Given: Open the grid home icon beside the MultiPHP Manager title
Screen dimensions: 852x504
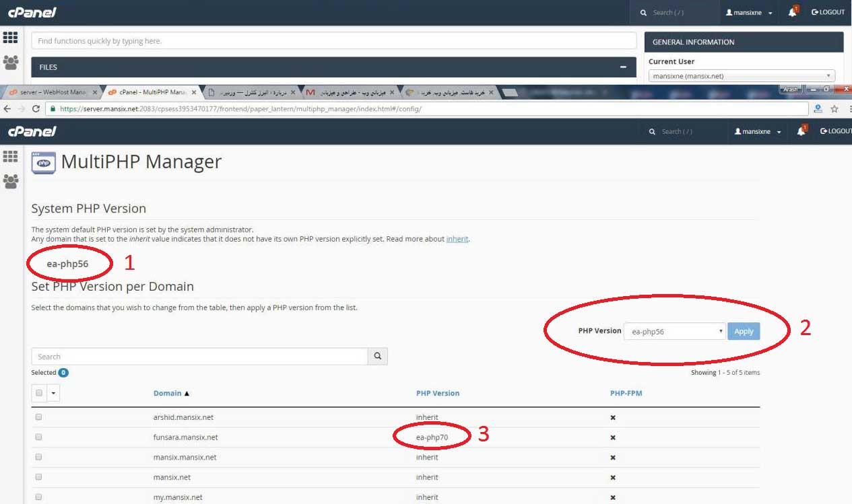Looking at the screenshot, I should coord(10,156).
